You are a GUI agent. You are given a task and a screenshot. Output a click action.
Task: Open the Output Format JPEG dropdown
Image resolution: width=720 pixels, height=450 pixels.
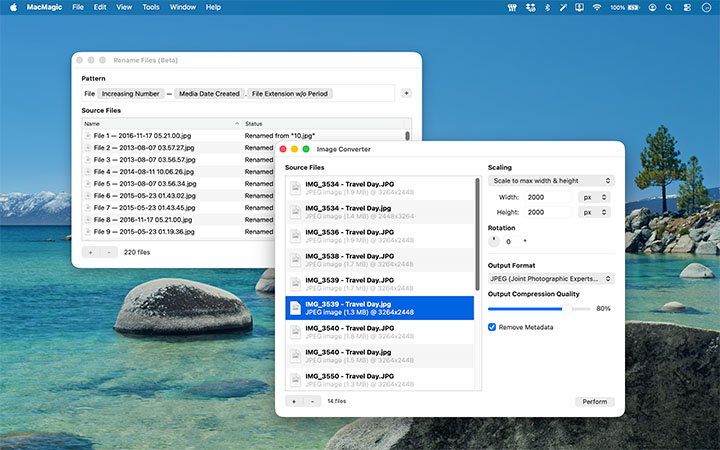pyautogui.click(x=551, y=279)
